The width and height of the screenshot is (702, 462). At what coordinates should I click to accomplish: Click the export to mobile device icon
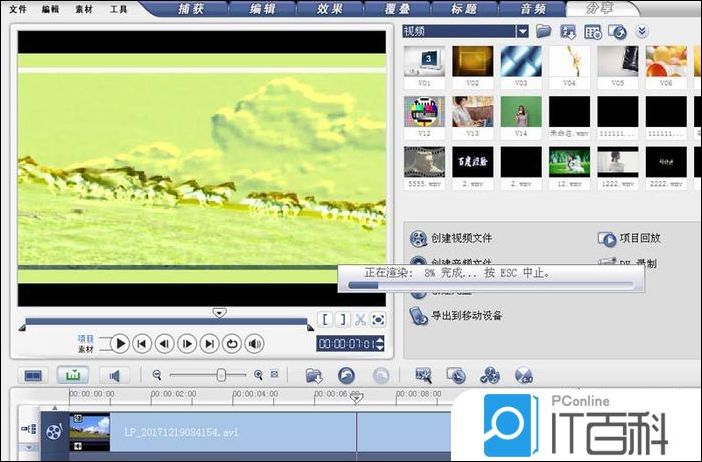[418, 316]
